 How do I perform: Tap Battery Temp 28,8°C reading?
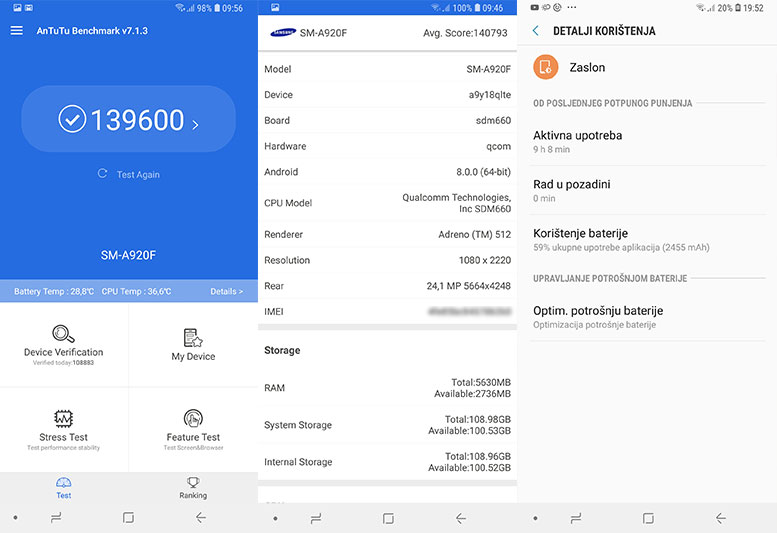tap(54, 291)
